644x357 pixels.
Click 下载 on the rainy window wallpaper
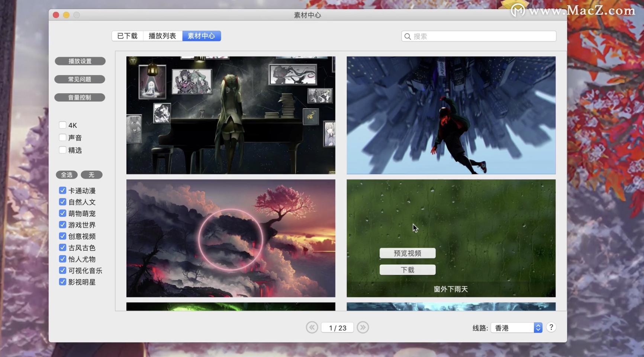408,270
